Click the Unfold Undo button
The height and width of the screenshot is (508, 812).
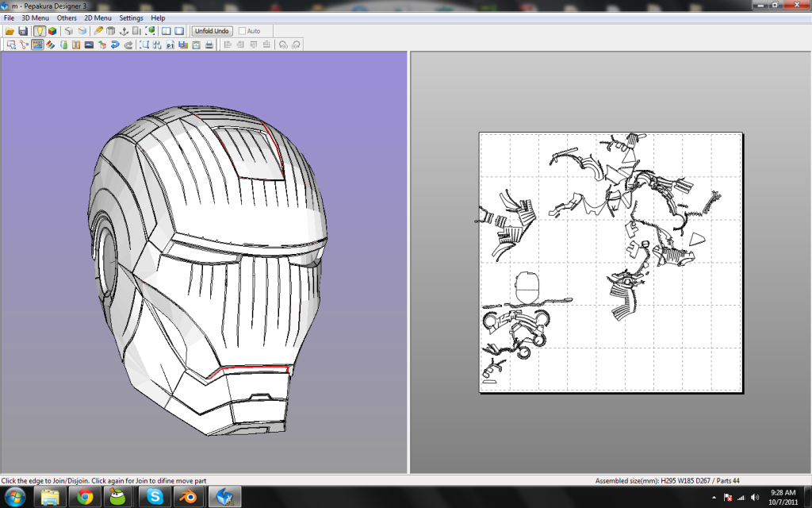[x=212, y=31]
